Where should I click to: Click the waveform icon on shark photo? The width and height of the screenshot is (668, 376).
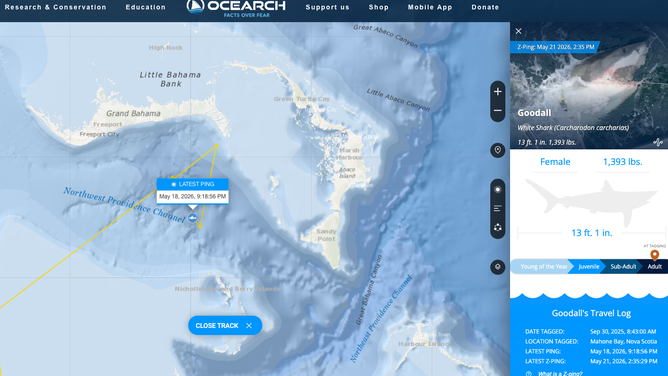click(658, 142)
